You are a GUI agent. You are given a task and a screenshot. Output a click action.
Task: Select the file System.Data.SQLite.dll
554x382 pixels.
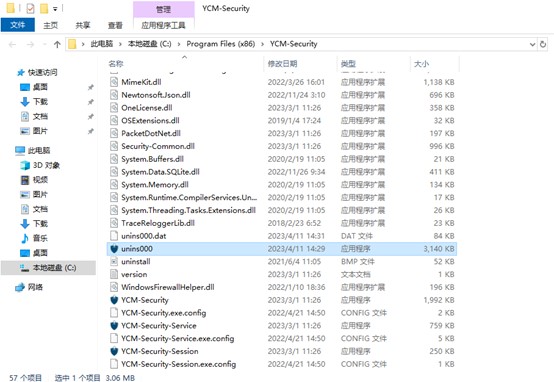click(x=282, y=172)
